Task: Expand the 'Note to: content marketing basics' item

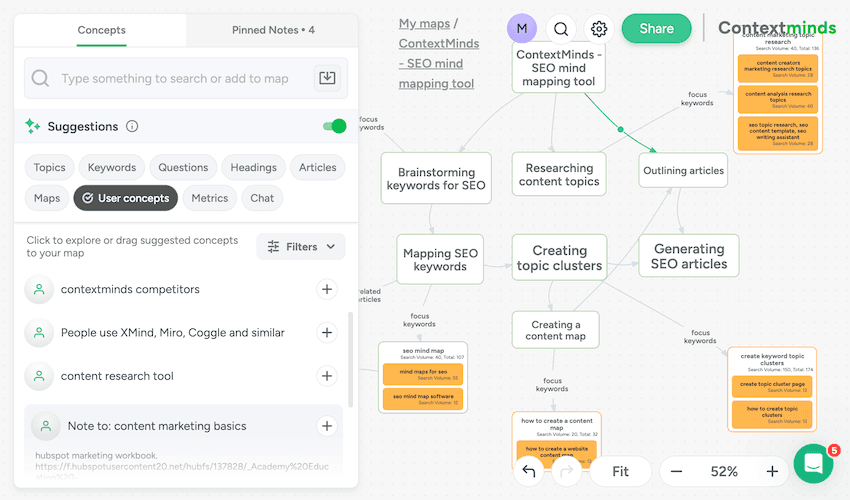Action: pyautogui.click(x=156, y=426)
